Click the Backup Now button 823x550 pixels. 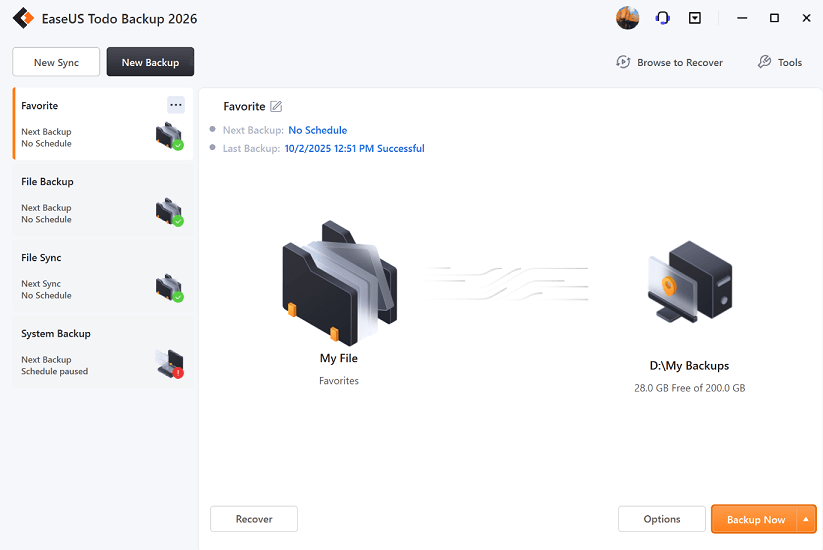click(755, 519)
